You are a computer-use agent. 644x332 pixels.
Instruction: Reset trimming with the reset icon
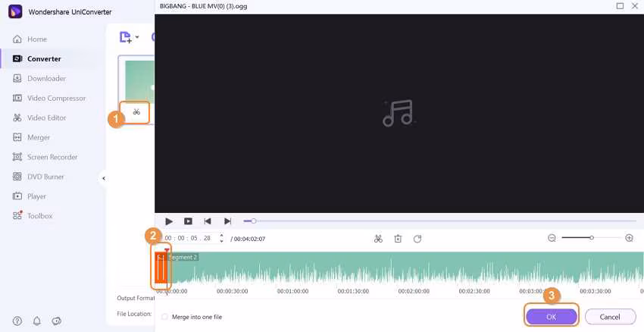417,239
